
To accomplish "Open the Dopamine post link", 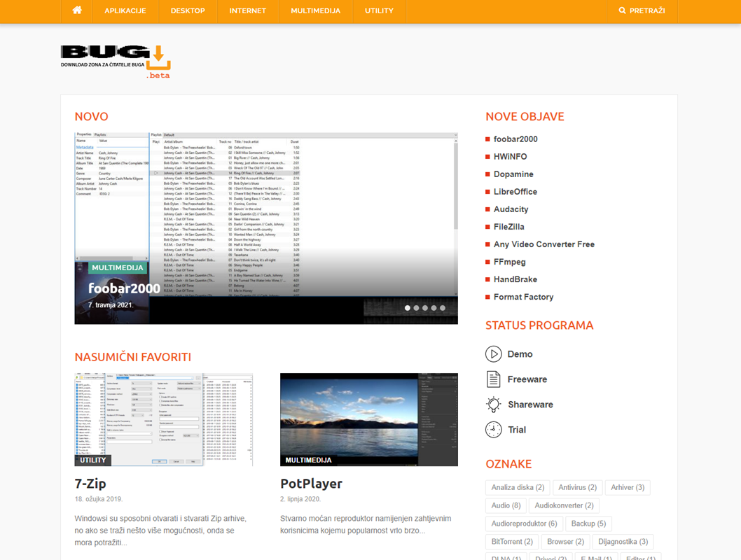I will tap(513, 174).
